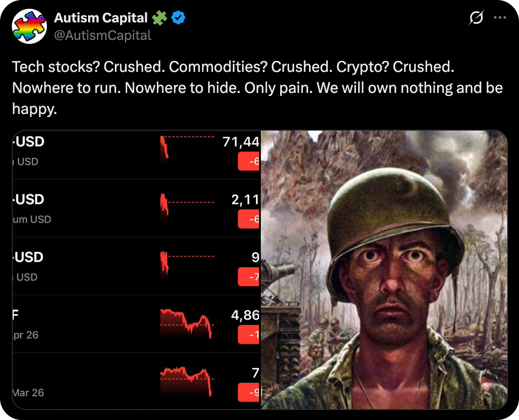This screenshot has width=519, height=420.
Task: Open the @AutismCapital handle link
Action: tap(103, 35)
